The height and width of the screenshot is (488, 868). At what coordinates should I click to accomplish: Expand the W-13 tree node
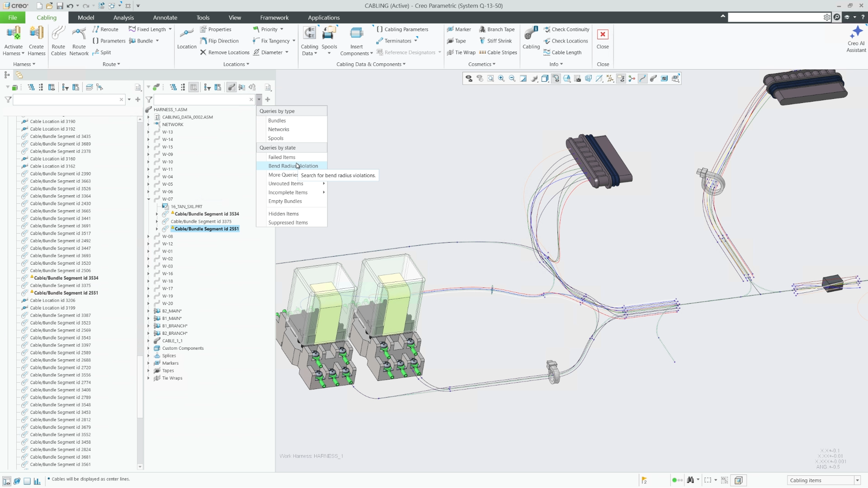148,132
